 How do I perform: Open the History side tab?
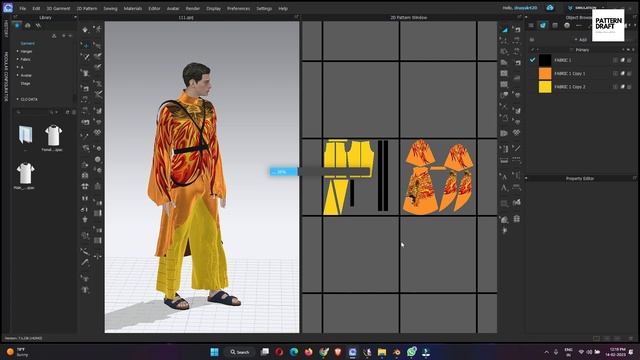coord(6,29)
